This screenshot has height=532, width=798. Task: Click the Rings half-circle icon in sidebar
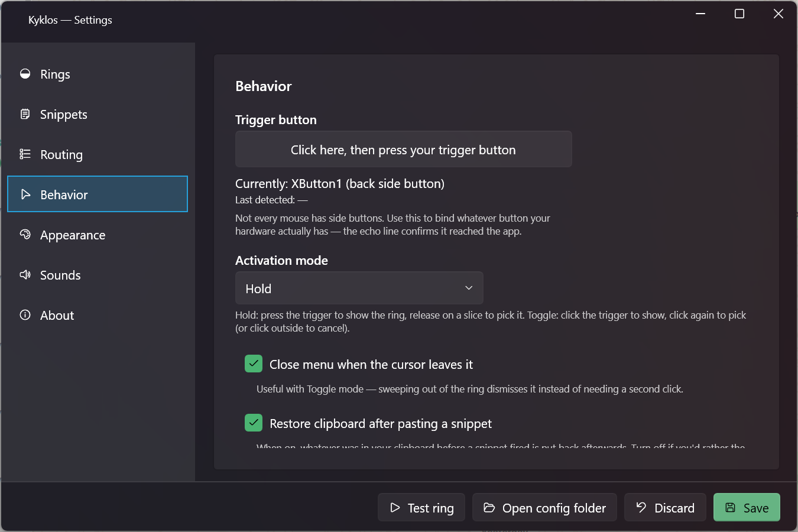[25, 74]
